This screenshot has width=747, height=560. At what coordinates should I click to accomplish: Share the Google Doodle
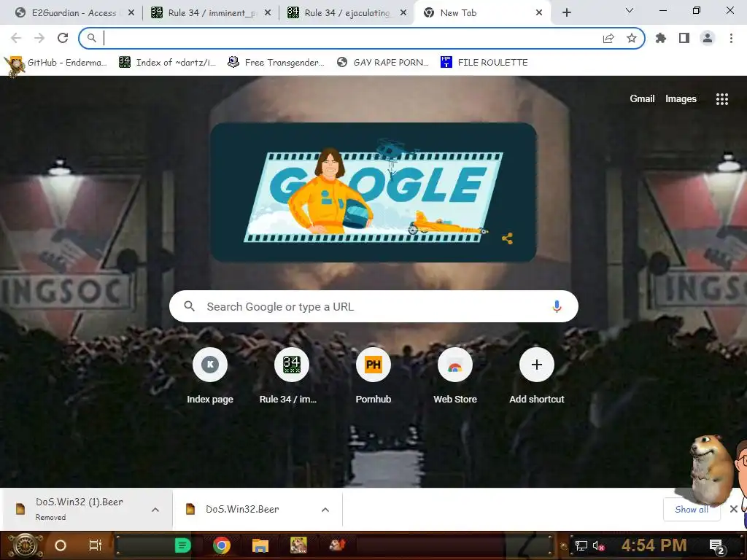[x=508, y=238]
